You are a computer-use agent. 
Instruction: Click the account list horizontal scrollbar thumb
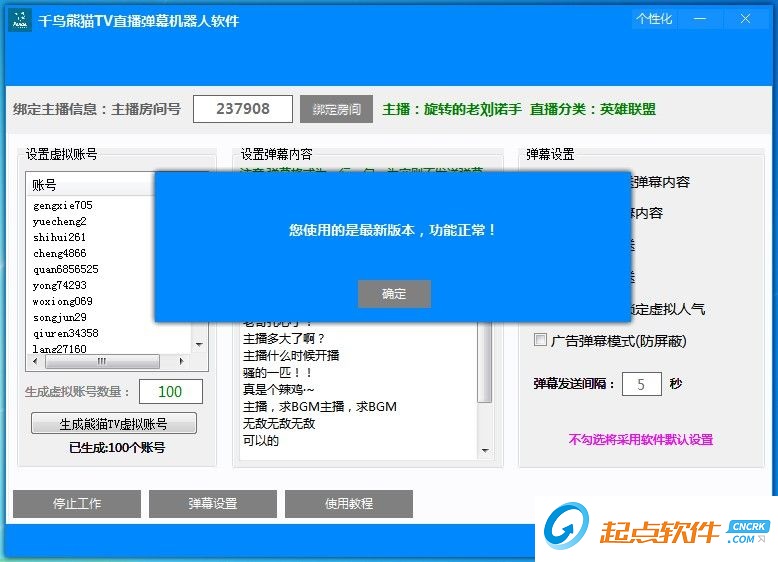(x=102, y=361)
